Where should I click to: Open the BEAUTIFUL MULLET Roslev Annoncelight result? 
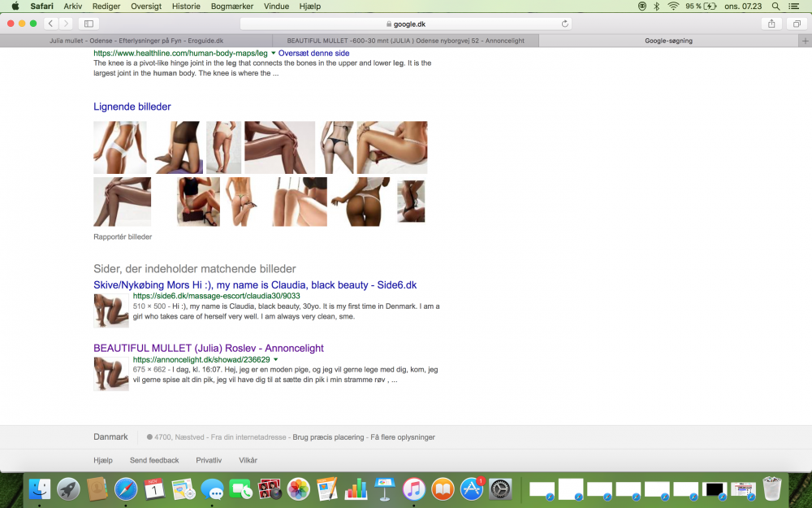(208, 348)
